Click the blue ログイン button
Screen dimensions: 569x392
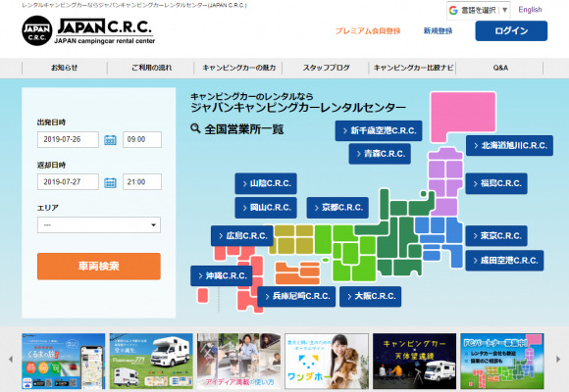point(511,30)
